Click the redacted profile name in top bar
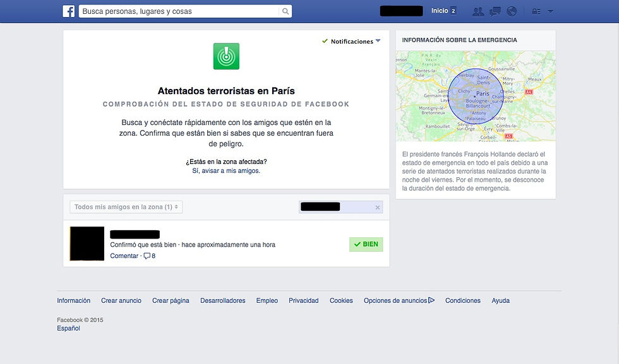 coord(401,11)
